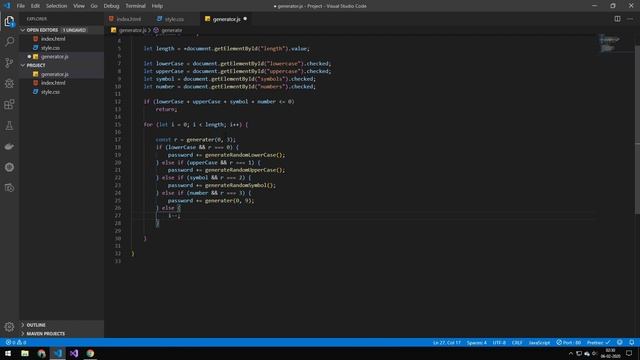Click the Split Editor icon

[x=617, y=19]
